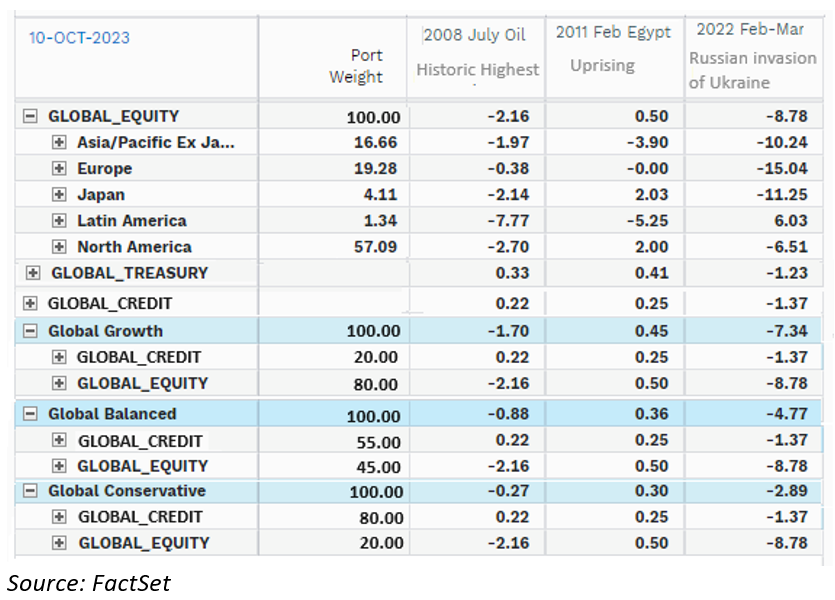The image size is (835, 600).
Task: Click the 2022 Feb-Mar Russian invasion header
Action: coord(751,55)
